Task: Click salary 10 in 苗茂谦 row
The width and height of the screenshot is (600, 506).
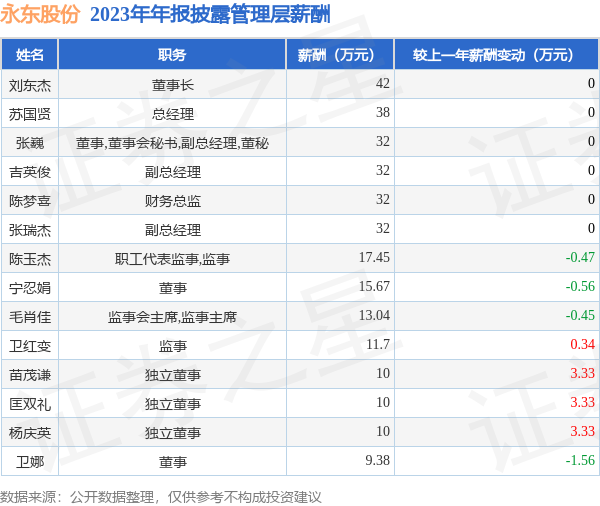Action: (383, 374)
